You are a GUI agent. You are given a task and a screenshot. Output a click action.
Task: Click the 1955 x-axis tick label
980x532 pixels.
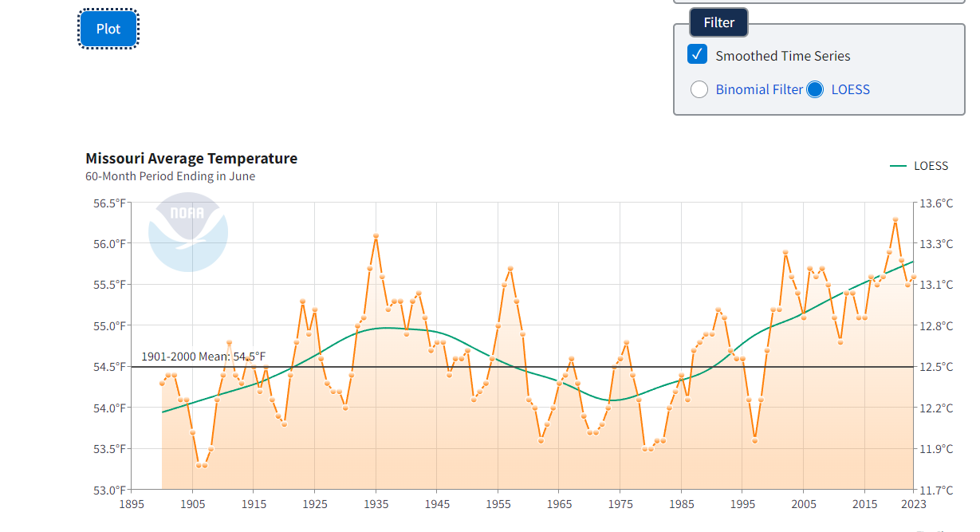(x=498, y=504)
